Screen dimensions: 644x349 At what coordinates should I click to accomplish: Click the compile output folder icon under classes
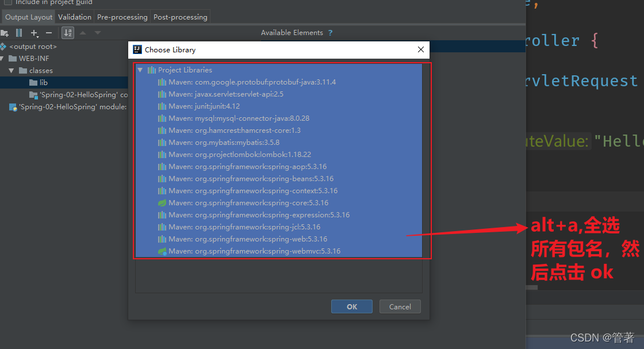pos(34,95)
